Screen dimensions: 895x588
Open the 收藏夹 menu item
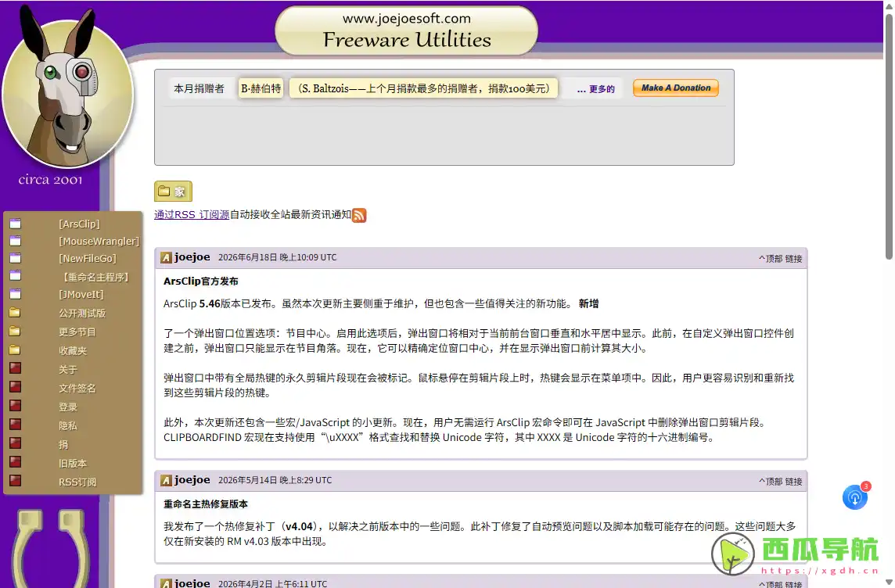tap(73, 351)
